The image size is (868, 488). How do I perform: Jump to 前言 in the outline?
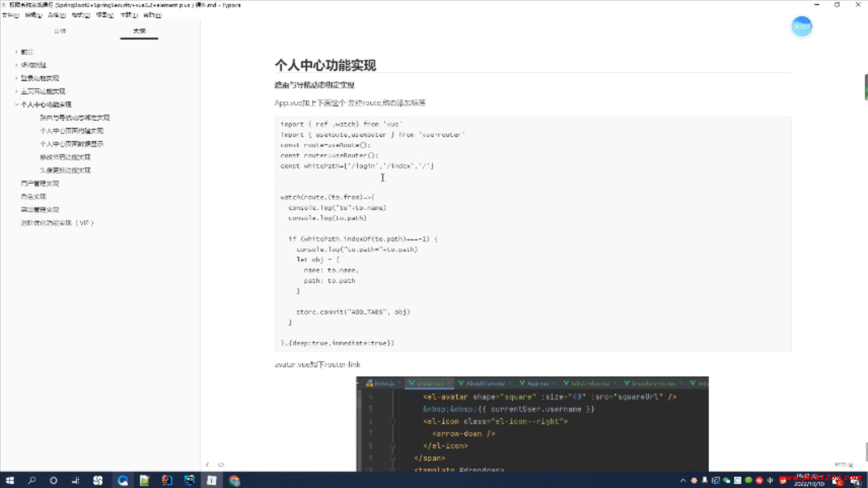(x=27, y=52)
